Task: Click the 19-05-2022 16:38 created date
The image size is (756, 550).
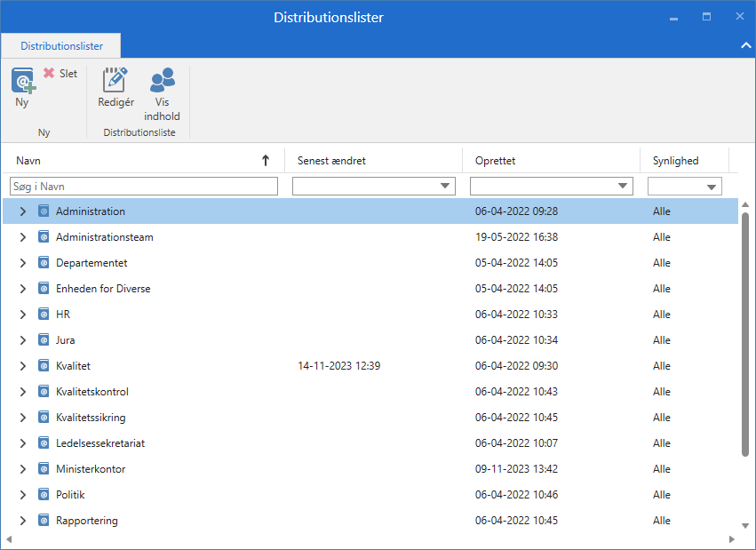Action: 516,236
